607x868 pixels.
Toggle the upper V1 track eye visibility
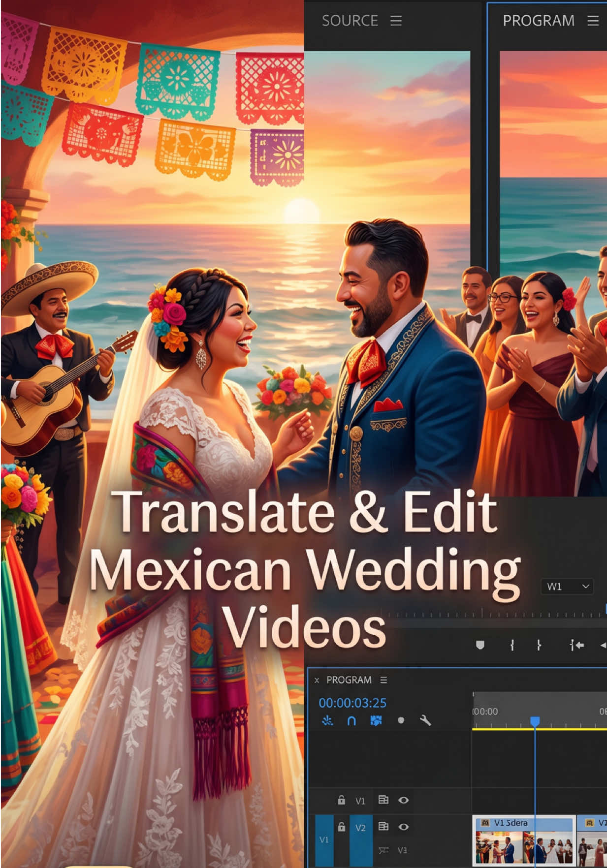(403, 800)
